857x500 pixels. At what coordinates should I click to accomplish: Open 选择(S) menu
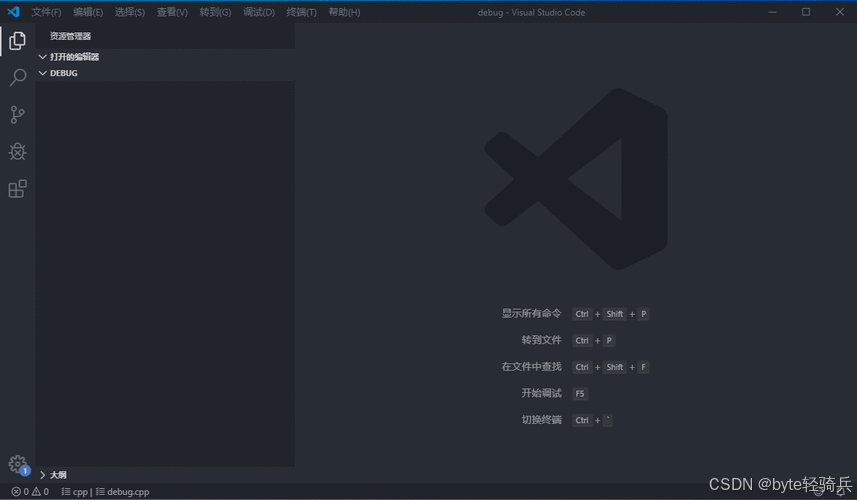[130, 12]
